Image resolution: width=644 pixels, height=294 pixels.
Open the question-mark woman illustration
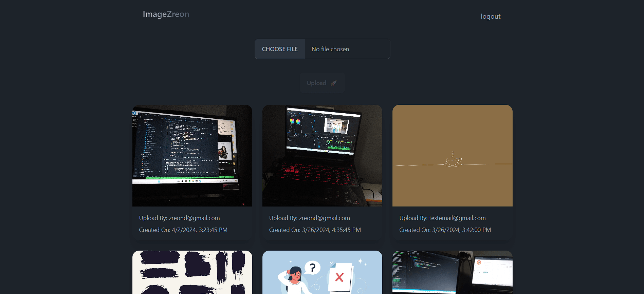[x=322, y=272]
